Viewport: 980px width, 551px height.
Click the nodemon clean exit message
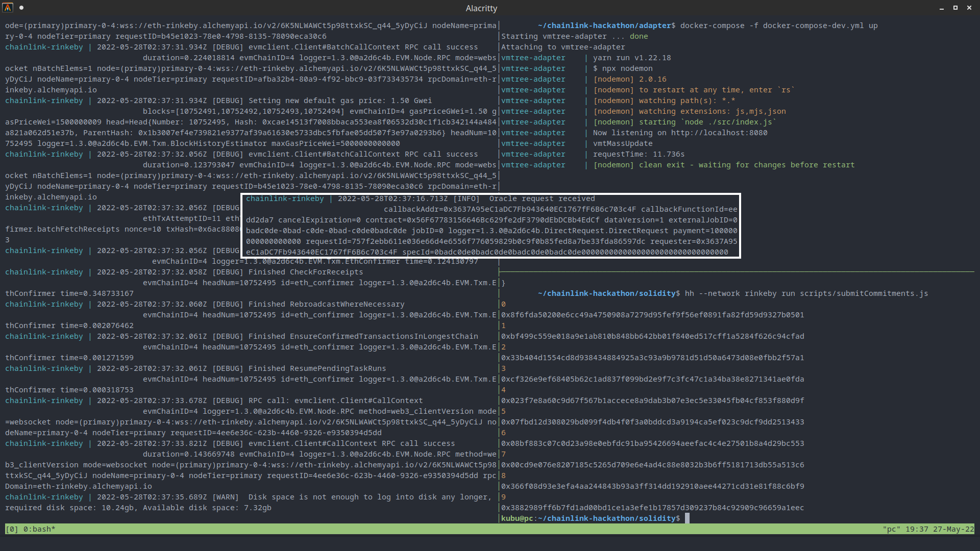tap(723, 165)
